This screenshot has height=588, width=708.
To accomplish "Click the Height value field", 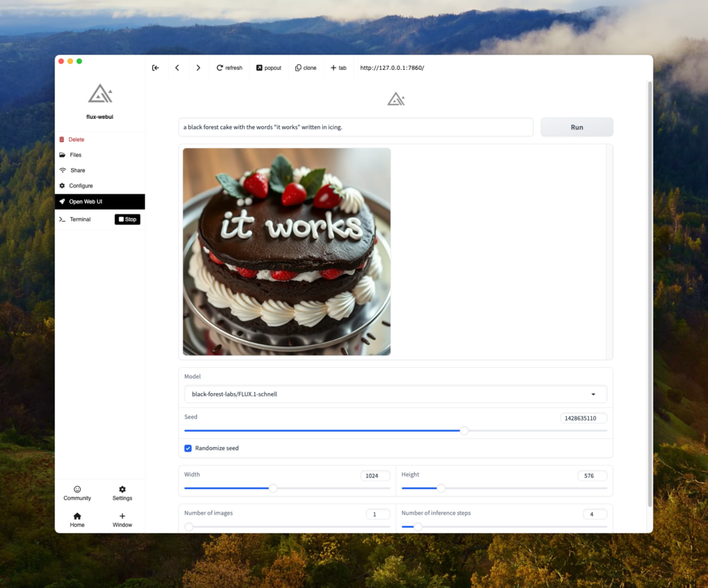I will [593, 475].
